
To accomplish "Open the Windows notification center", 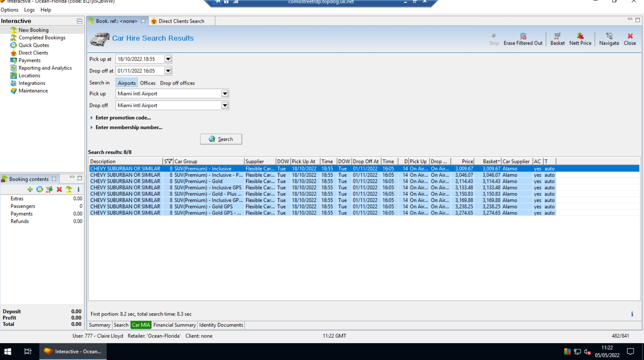I will (631, 352).
